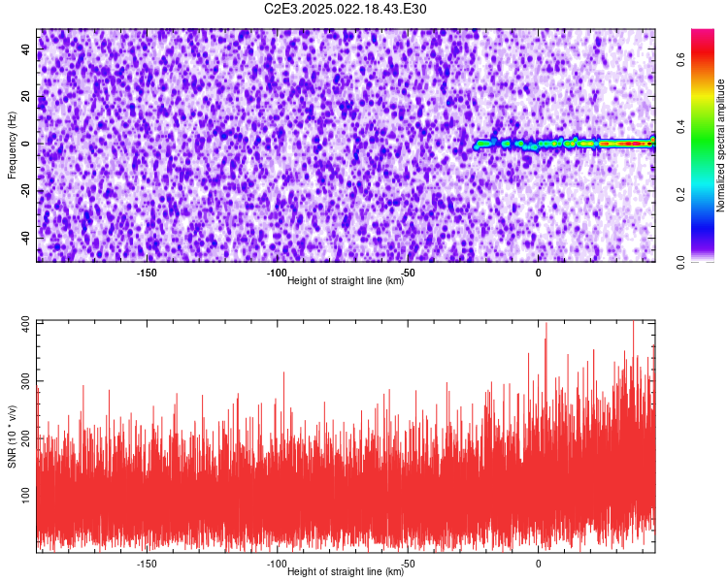
Task: Click the -50 km tick under the spectrogram
Action: click(407, 273)
